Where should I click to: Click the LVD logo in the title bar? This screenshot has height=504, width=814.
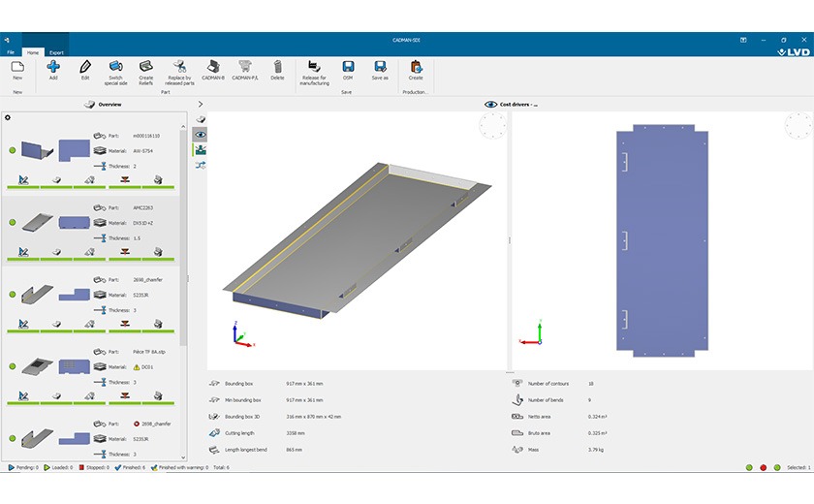pyautogui.click(x=794, y=52)
